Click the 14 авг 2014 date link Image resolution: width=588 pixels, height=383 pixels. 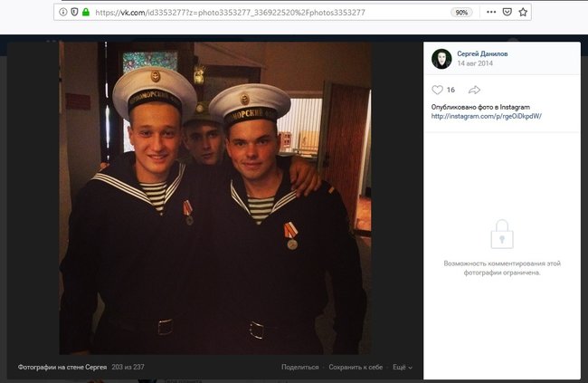click(x=475, y=63)
